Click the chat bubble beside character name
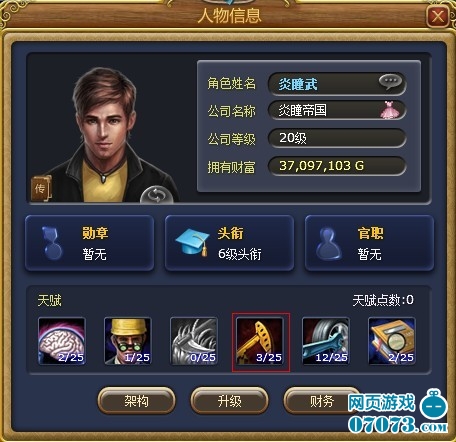This screenshot has height=442, width=456. (x=391, y=82)
